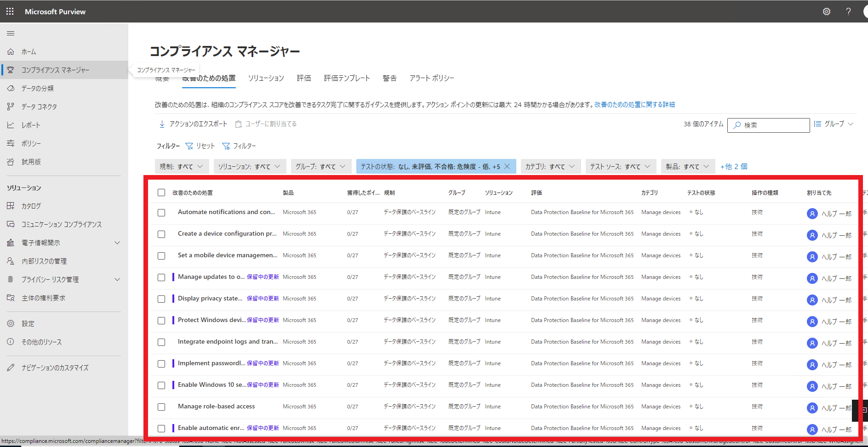This screenshot has height=447, width=868.
Task: Click the 内部リスクの管理 icon
Action: coord(11,261)
